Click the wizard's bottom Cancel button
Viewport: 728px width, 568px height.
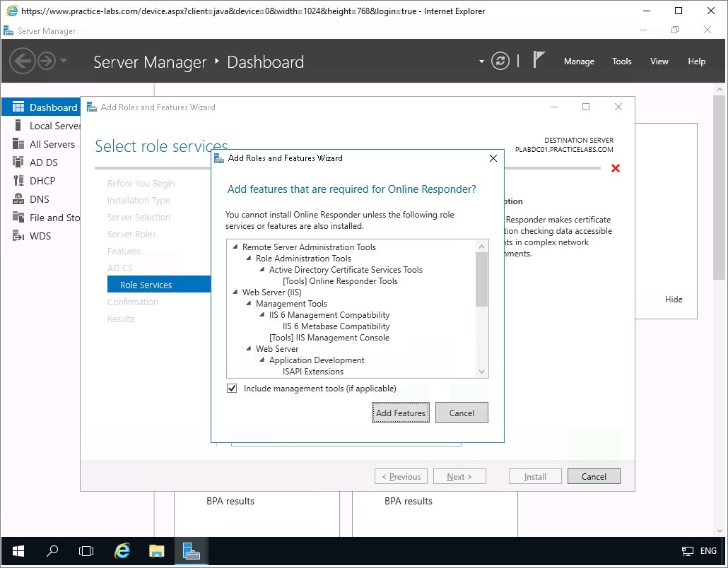594,476
